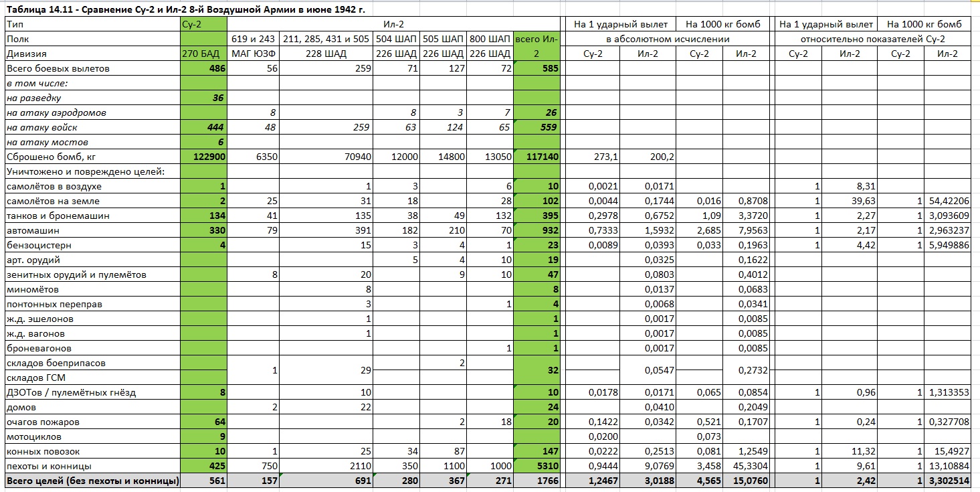Viewport: 980px width, 492px height.
Task: Select 'бензоцистерн' row label
Action: (x=92, y=245)
